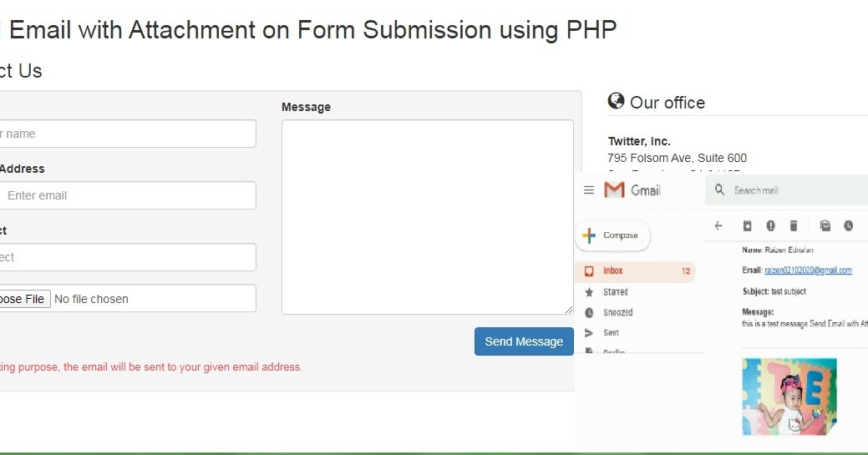Click the Gmail logo

632,190
